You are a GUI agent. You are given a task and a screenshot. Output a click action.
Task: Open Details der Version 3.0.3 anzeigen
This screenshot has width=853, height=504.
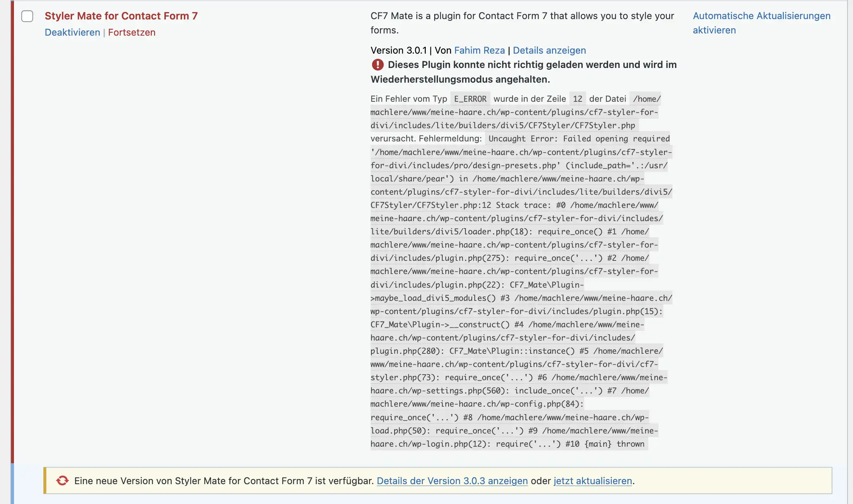coord(452,481)
